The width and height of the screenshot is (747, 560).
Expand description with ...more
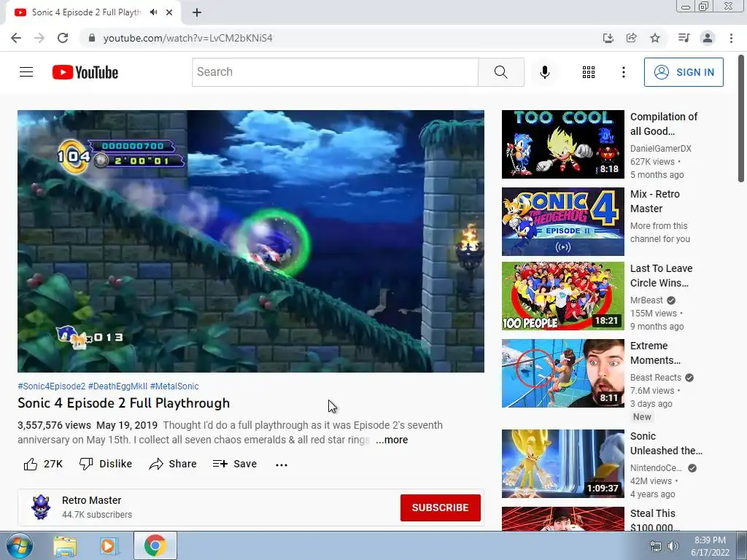[x=392, y=440]
